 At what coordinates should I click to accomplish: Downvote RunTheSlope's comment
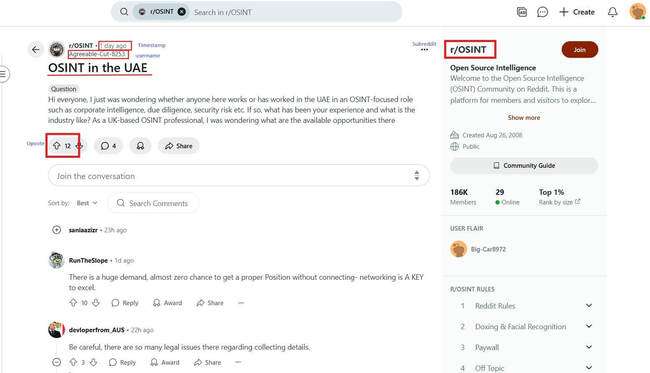point(96,303)
